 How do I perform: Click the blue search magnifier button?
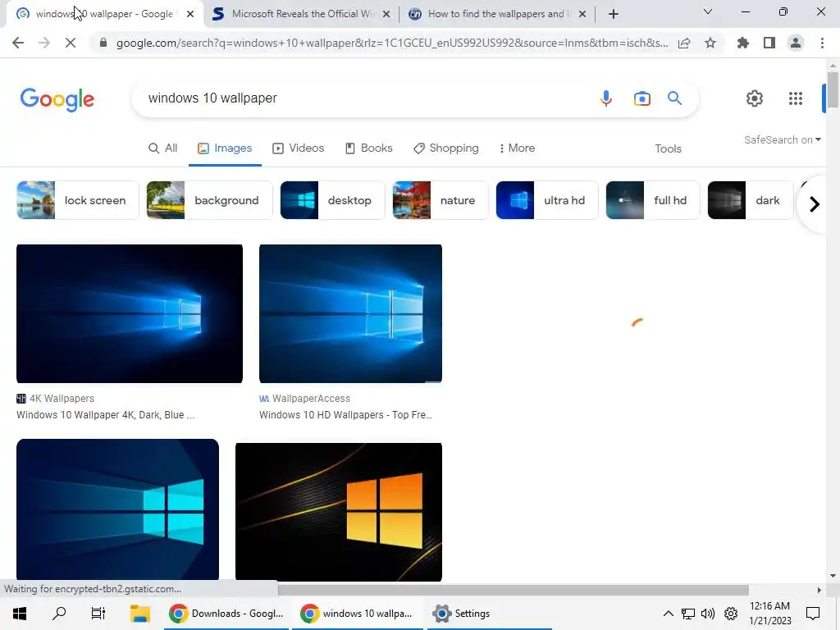[674, 98]
